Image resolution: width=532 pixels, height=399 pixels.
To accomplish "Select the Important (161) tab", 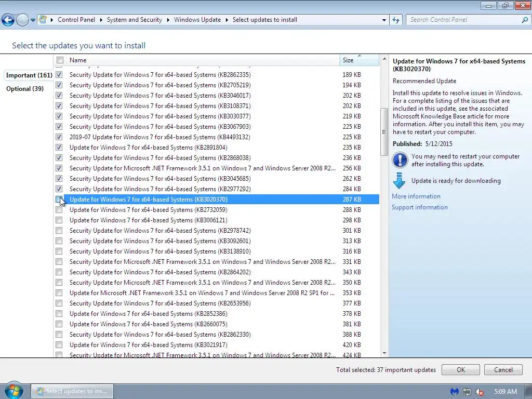I will (29, 75).
